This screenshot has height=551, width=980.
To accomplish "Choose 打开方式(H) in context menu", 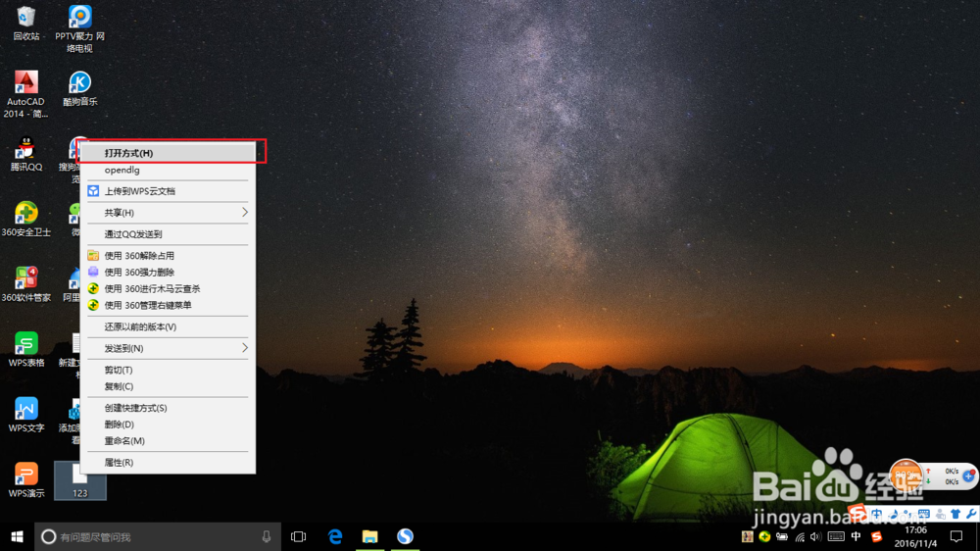I will click(168, 153).
